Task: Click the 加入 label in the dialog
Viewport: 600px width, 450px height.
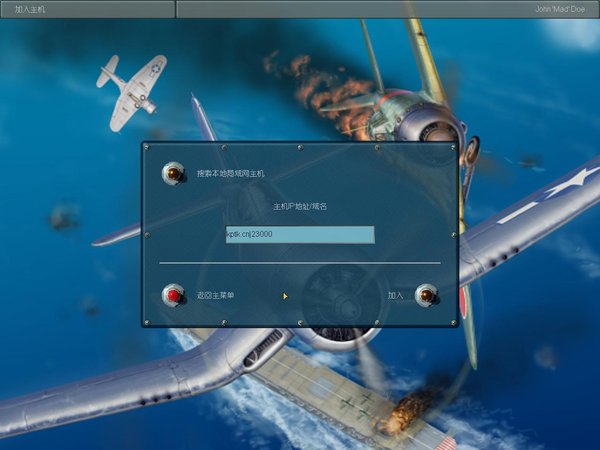Action: pyautogui.click(x=395, y=295)
